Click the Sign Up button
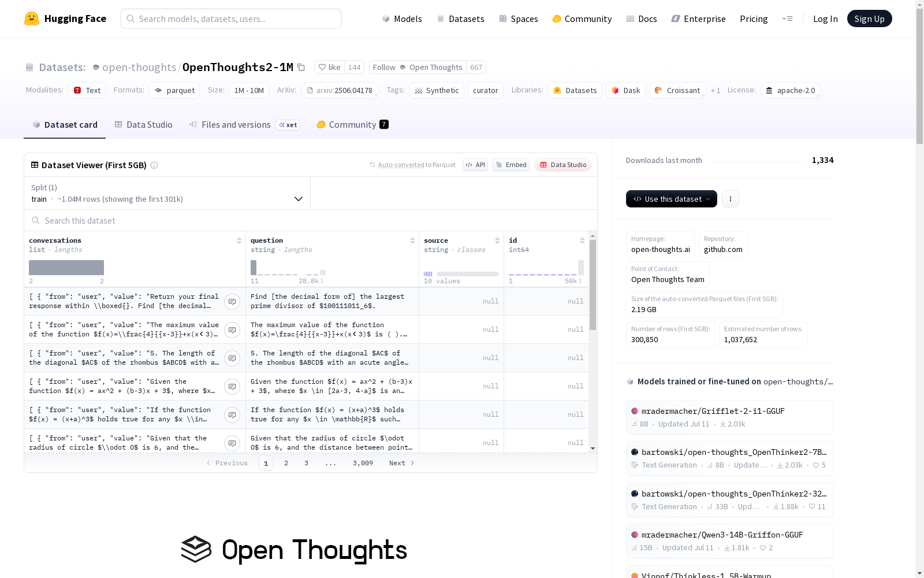Viewport: 924px width, 578px height. 869,18
